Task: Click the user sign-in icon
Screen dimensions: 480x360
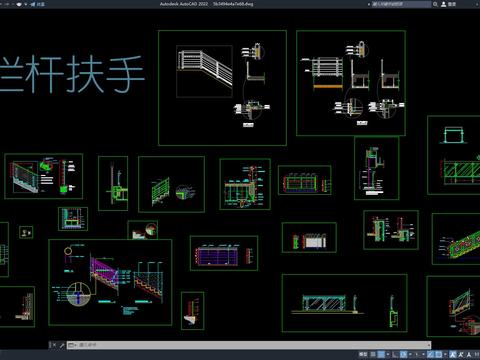Action: 444,4
